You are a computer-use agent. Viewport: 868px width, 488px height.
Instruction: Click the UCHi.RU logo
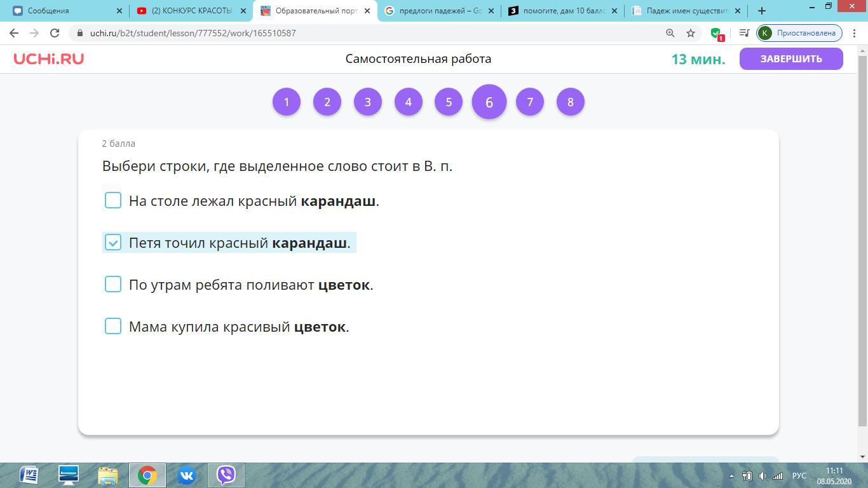point(49,58)
